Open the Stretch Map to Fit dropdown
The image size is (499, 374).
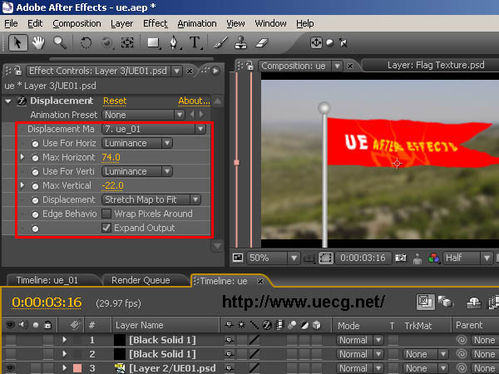coord(151,200)
